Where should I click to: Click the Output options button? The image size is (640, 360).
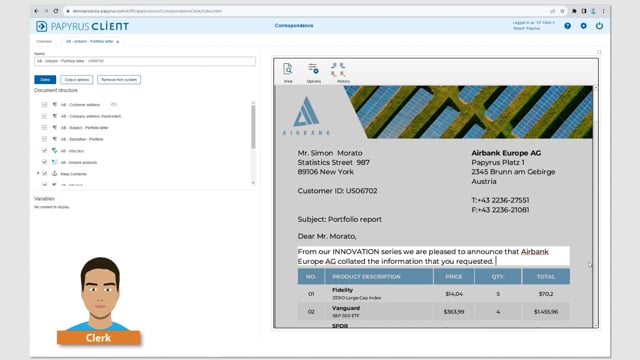coord(77,80)
